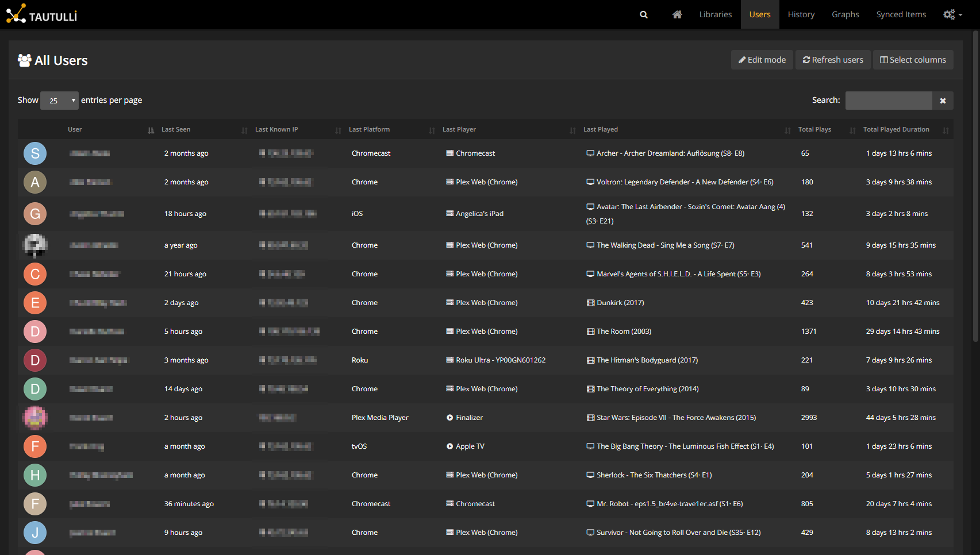Open the Libraries tab
This screenshot has width=980, height=555.
(x=715, y=15)
